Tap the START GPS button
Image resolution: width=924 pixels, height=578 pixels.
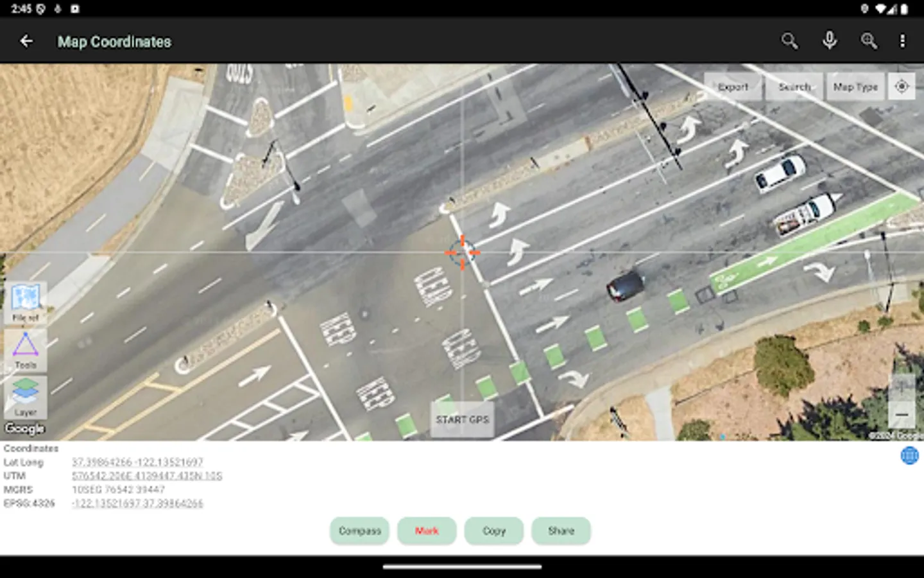point(462,419)
